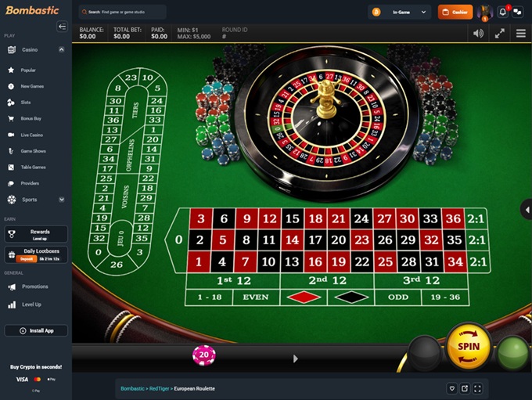Click the yellow SPIN button
This screenshot has height=400, width=532.
pyautogui.click(x=468, y=346)
